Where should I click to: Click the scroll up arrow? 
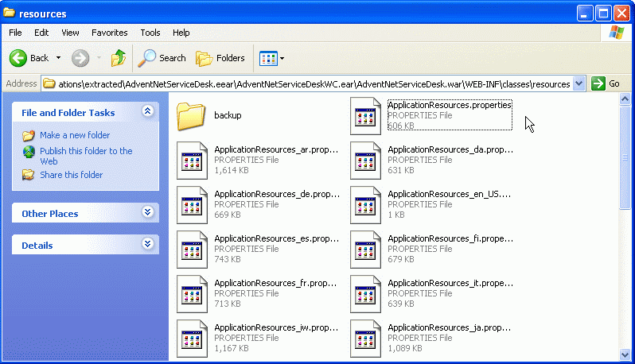(x=625, y=99)
